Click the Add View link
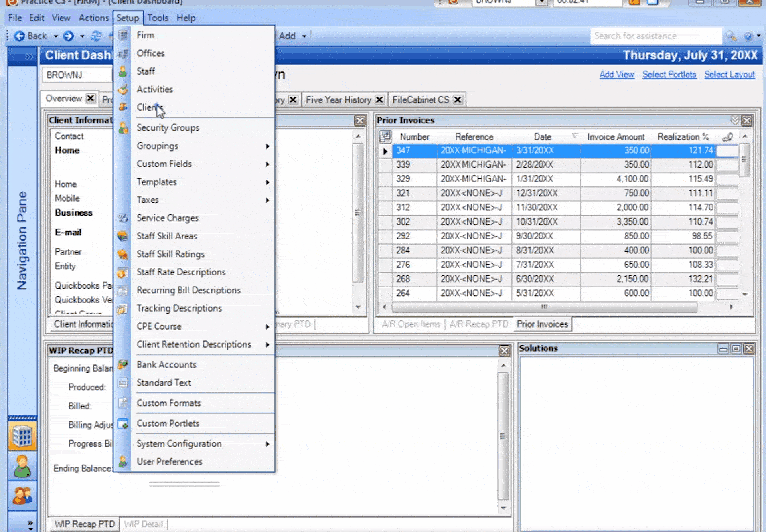 (x=616, y=74)
